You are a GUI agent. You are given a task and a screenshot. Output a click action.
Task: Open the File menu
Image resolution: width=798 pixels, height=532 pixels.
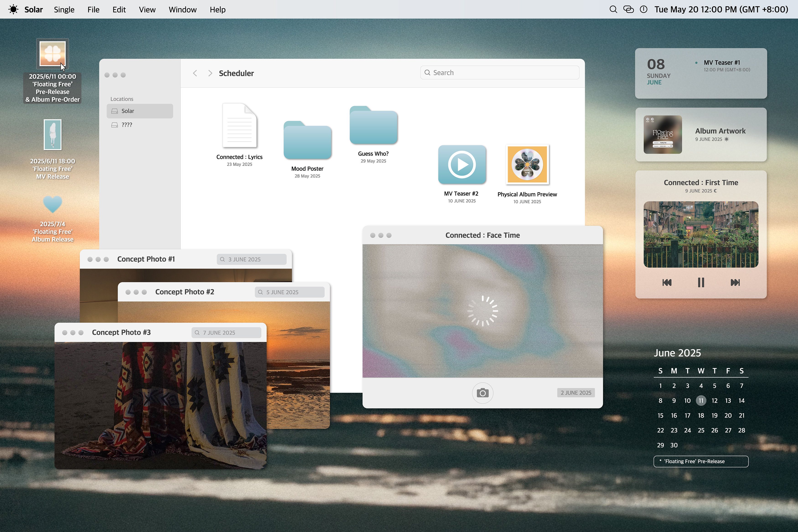point(93,10)
